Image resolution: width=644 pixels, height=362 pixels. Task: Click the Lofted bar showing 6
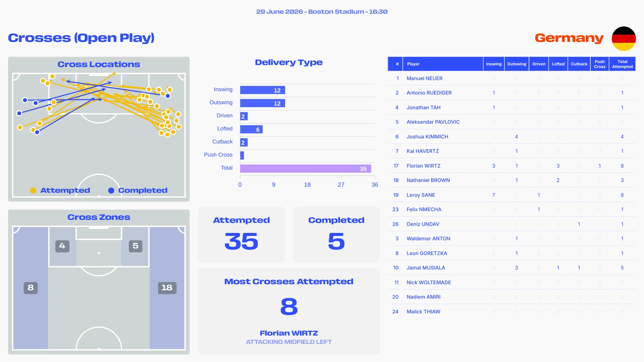pyautogui.click(x=251, y=129)
